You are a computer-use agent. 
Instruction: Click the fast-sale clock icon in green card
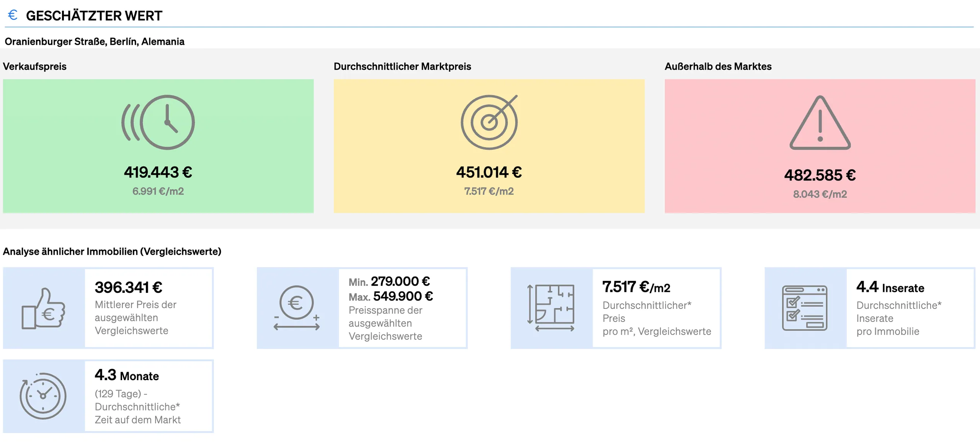(158, 122)
